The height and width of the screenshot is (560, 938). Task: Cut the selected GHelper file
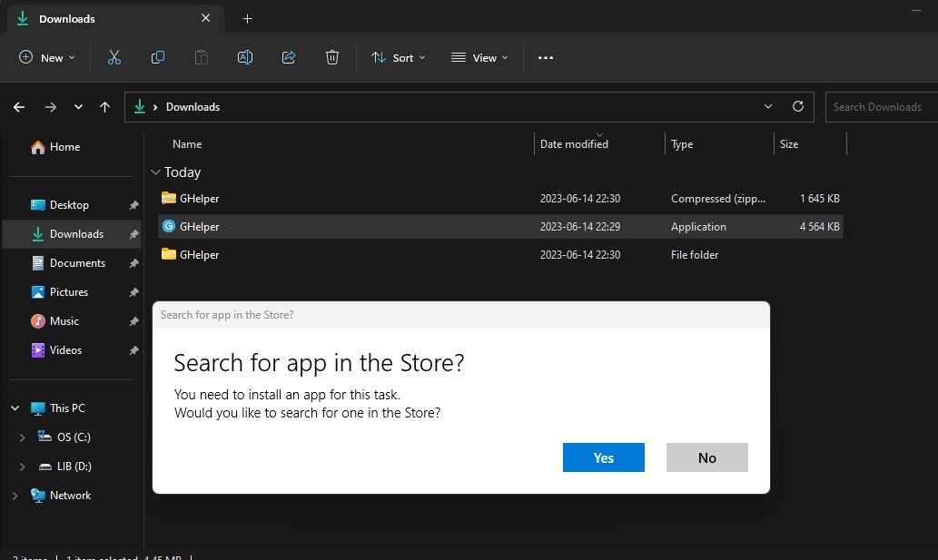(x=114, y=57)
